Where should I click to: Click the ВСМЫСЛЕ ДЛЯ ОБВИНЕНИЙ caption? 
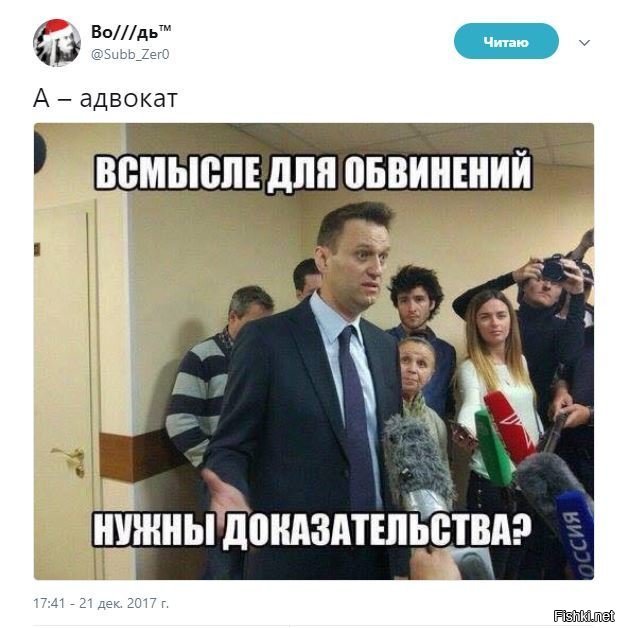point(313,172)
